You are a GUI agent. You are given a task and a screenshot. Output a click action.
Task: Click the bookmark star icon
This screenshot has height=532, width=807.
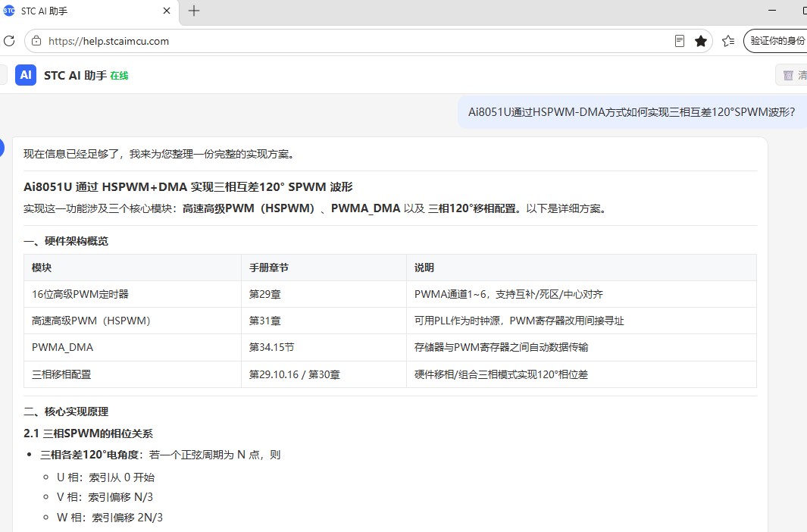700,41
